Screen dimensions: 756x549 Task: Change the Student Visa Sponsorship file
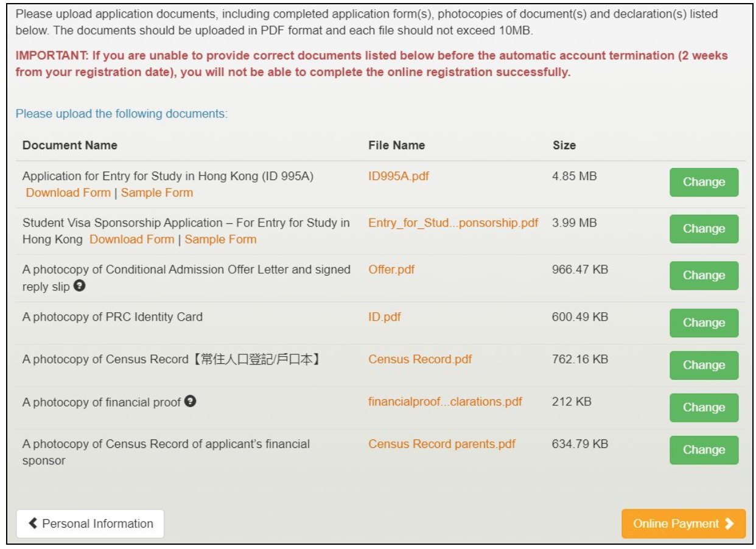704,229
